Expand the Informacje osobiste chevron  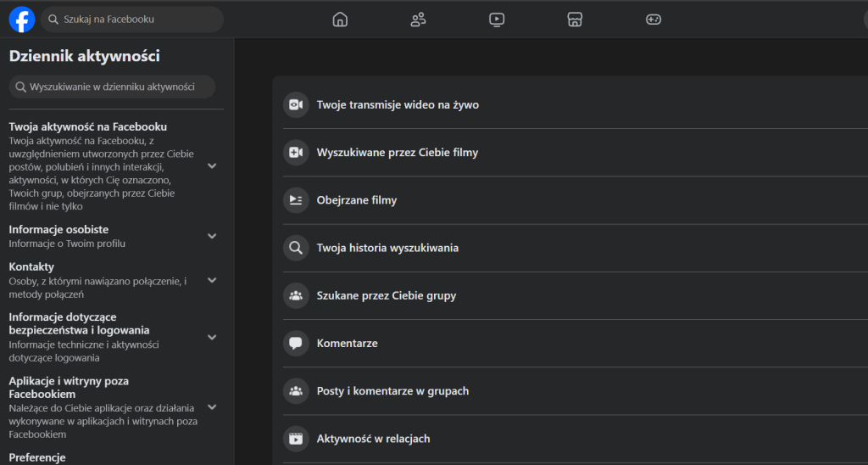212,236
